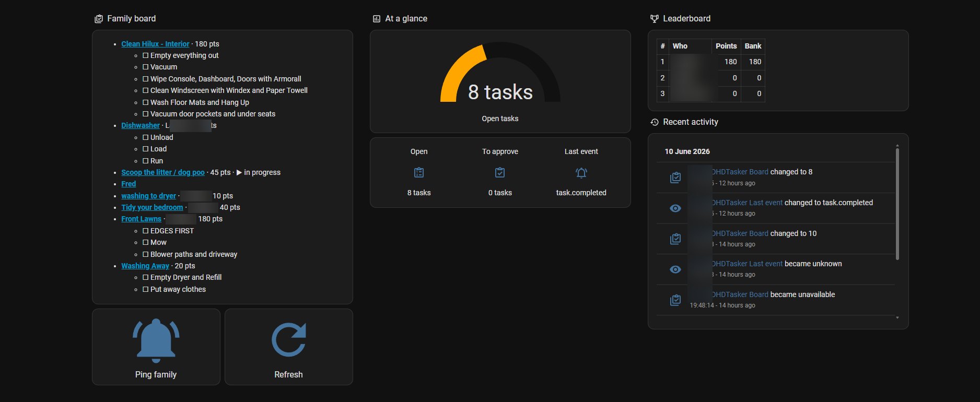Screen dimensions: 980x402
Task: Open 'DHDTasker Board' link in 'became unavailable' entry
Action: click(x=740, y=294)
